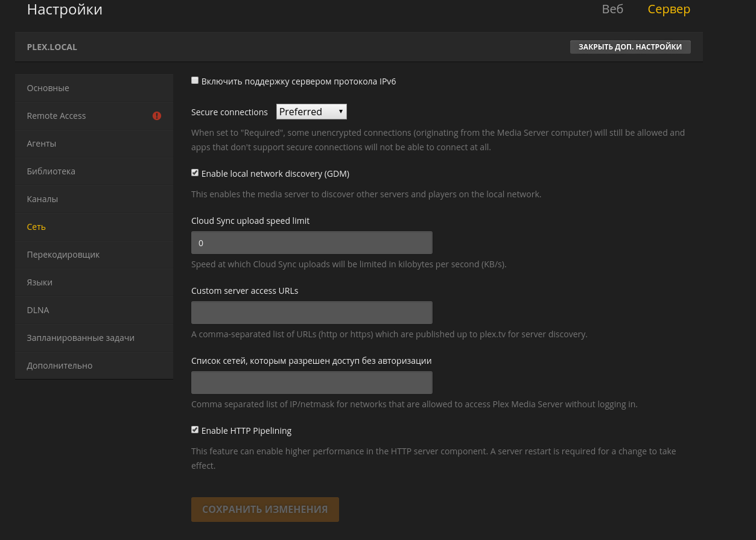Switch to the Сервер settings tab

pyautogui.click(x=669, y=10)
